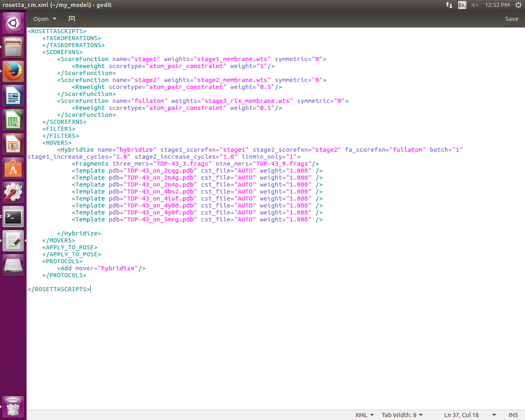Open the Trash in the dock

pyautogui.click(x=13, y=406)
